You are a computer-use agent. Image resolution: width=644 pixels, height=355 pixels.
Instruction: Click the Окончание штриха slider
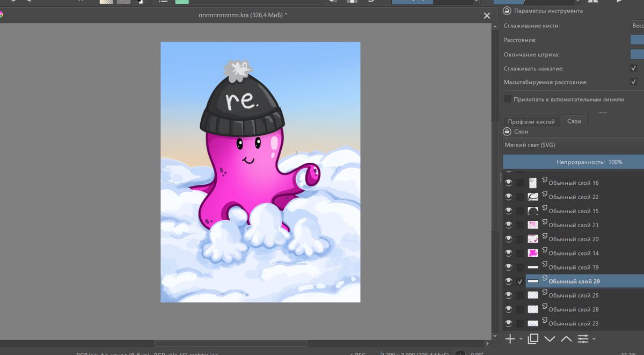(637, 54)
